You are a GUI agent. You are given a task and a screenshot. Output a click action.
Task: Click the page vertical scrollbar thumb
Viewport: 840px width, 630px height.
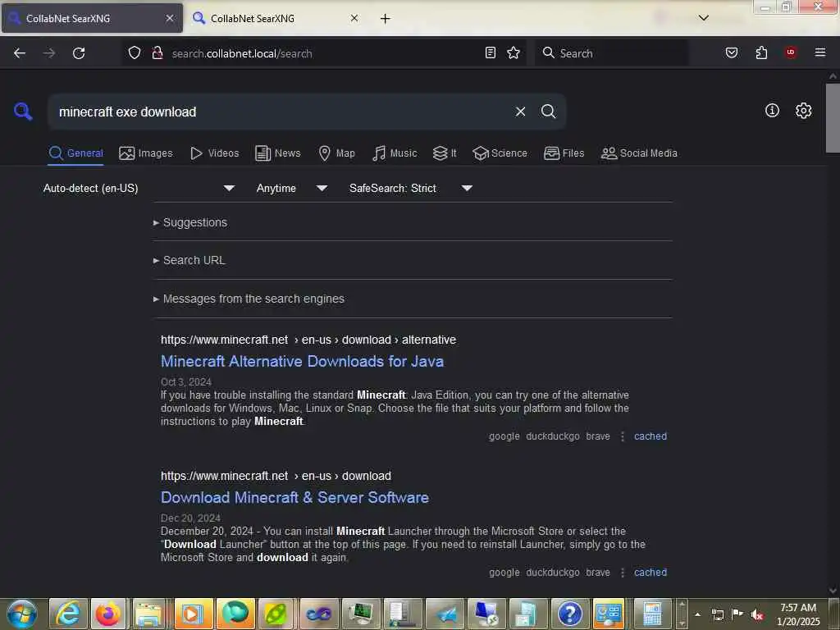[x=833, y=118]
